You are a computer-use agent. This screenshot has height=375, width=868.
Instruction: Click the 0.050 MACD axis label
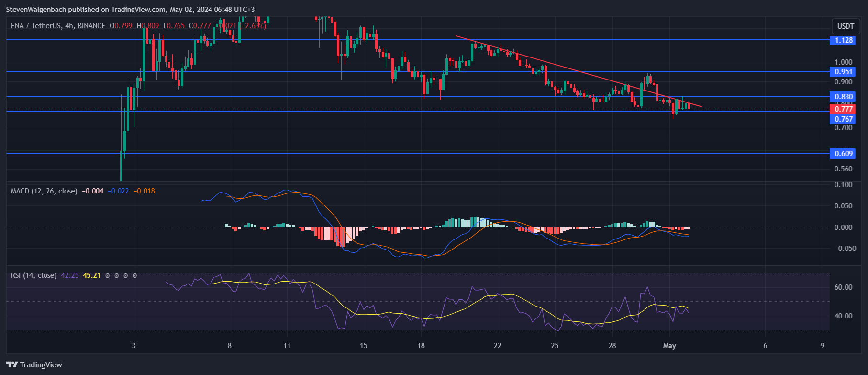pyautogui.click(x=843, y=206)
